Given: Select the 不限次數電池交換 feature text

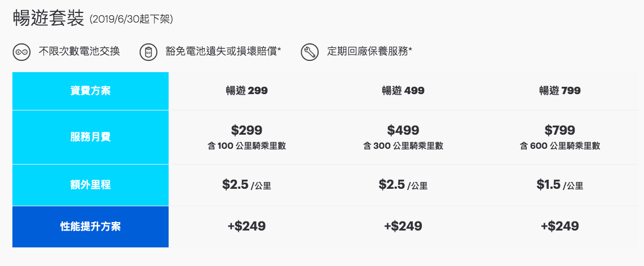Looking at the screenshot, I should 80,52.
